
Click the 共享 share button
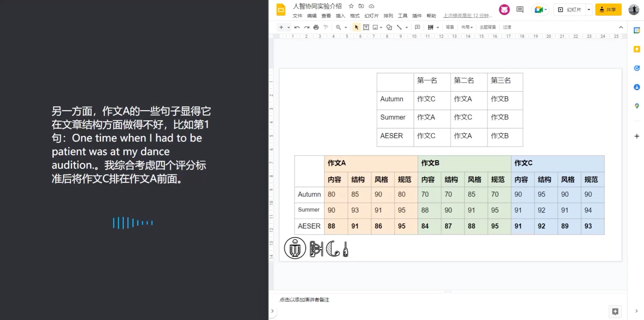pyautogui.click(x=608, y=9)
